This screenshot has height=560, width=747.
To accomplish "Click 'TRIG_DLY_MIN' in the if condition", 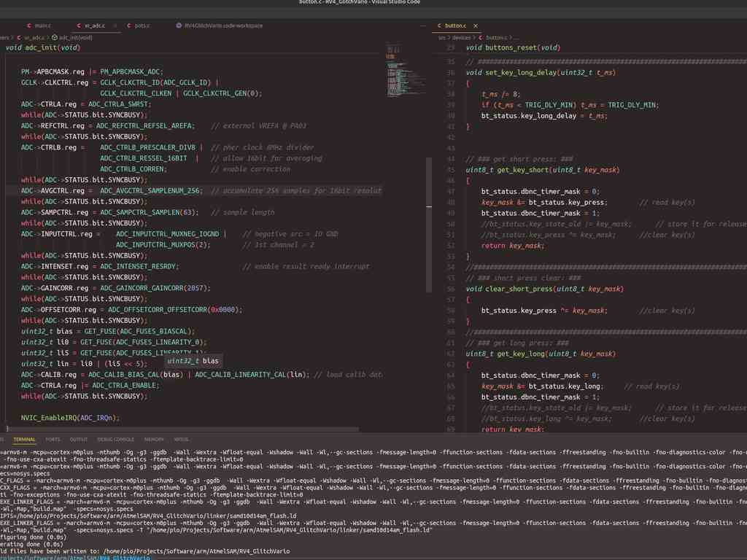I will (x=550, y=105).
